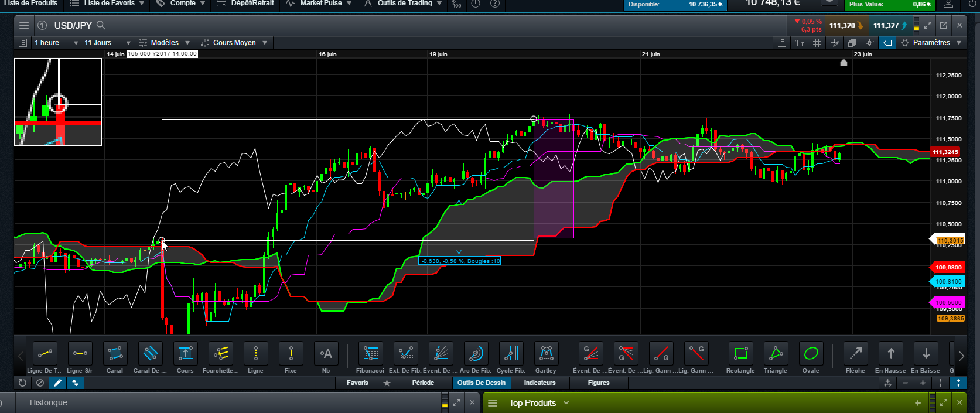Open the USD/JPY product info icon
The height and width of the screenshot is (413, 980).
pos(42,25)
